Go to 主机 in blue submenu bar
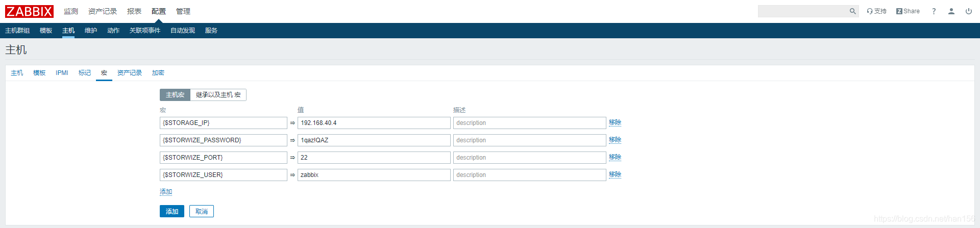This screenshot has height=228, width=980. point(68,31)
